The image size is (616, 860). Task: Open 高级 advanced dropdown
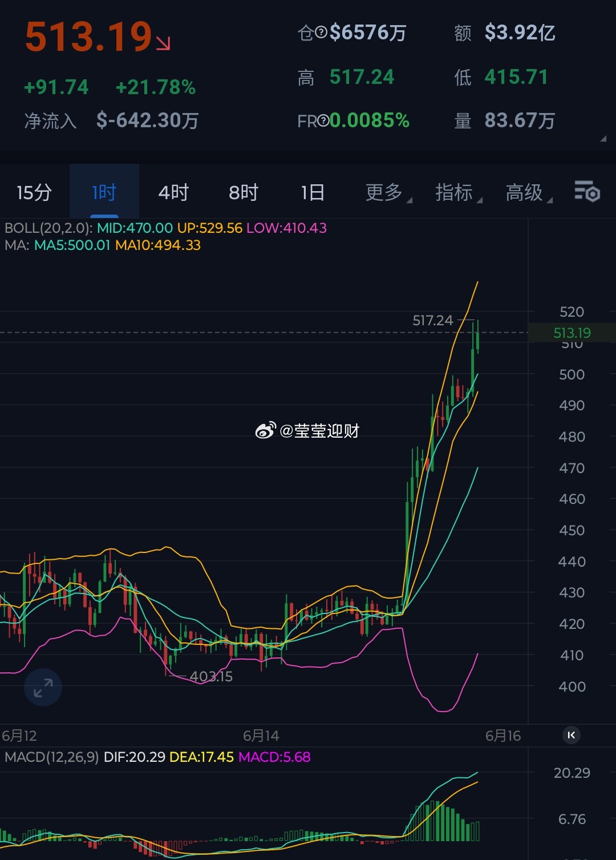pos(528,192)
